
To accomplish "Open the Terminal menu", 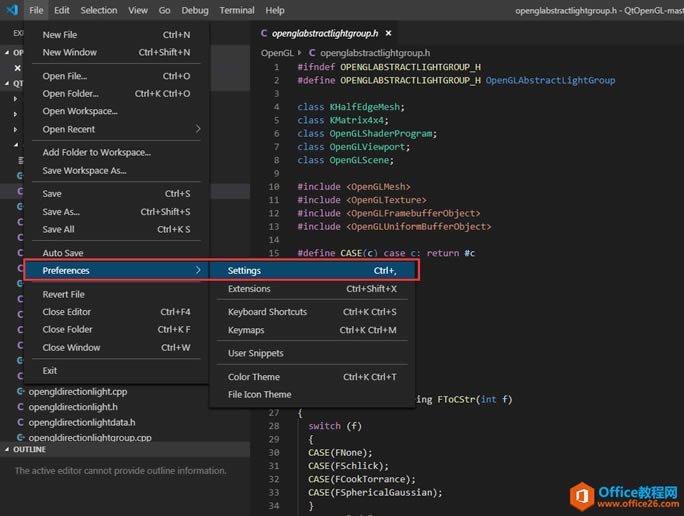I will coord(237,10).
